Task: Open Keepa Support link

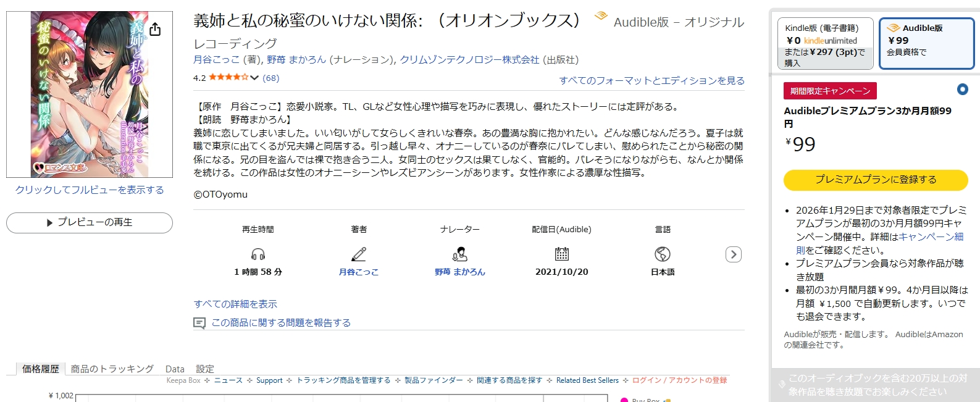Action: 269,380
